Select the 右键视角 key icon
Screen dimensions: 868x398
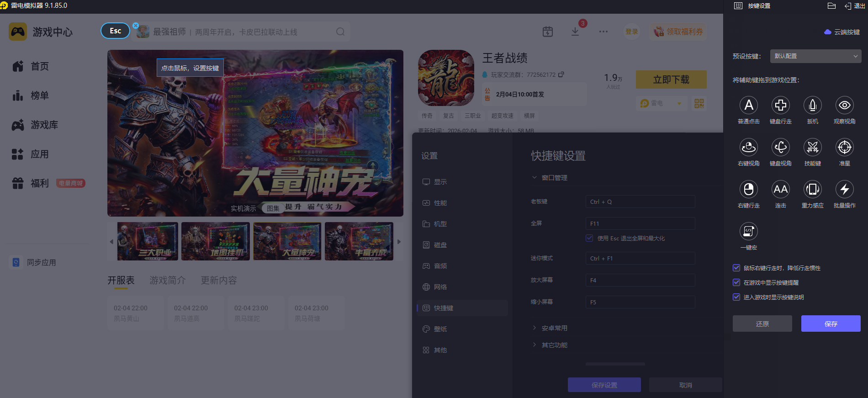tap(748, 147)
